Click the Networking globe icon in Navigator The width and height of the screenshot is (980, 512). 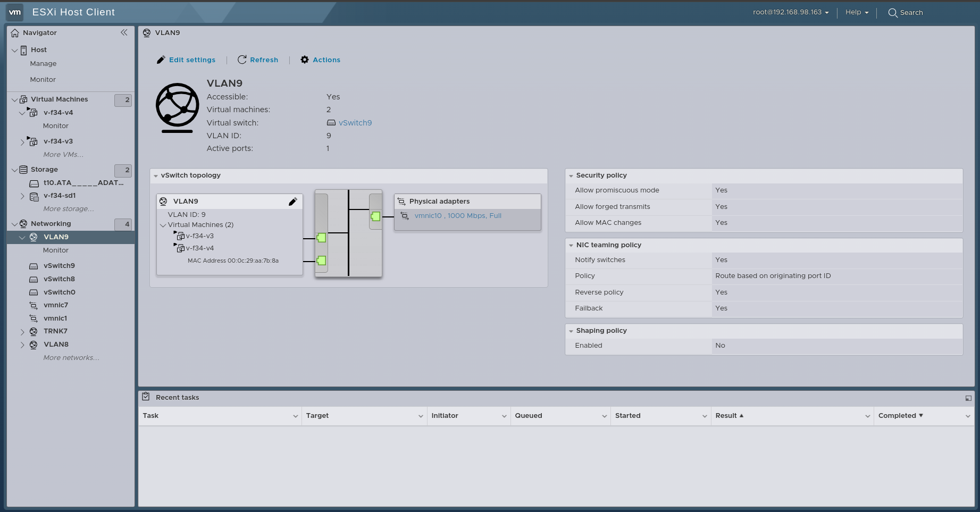[x=23, y=224]
